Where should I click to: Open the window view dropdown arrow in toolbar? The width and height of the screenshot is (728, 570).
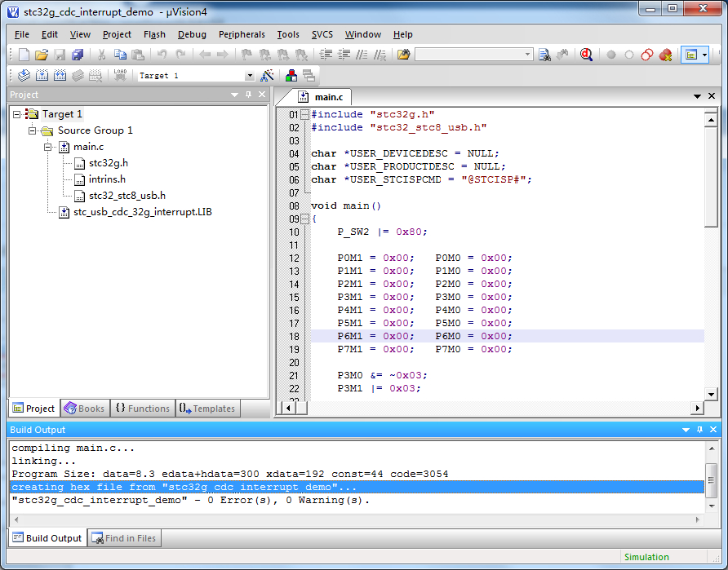pos(704,55)
